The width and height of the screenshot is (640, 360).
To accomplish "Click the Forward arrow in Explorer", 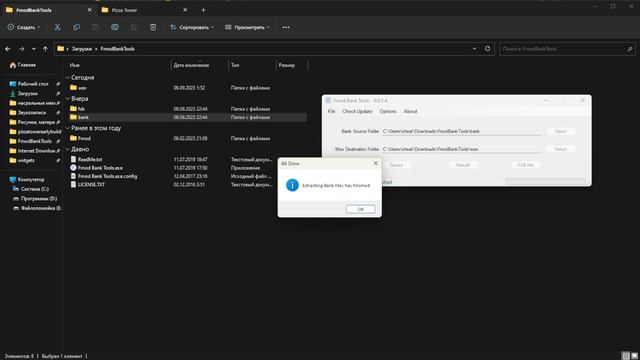I will pyautogui.click(x=21, y=49).
